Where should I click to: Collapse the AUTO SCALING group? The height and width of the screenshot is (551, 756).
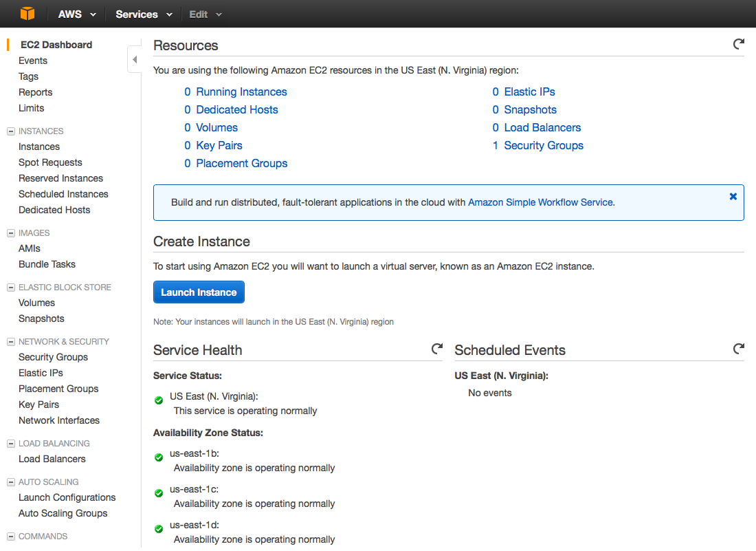[10, 482]
